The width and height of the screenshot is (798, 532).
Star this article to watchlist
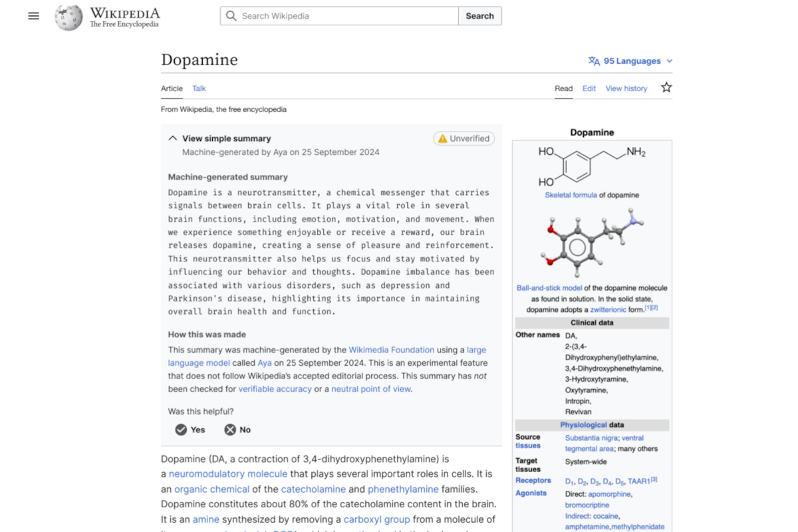click(666, 88)
